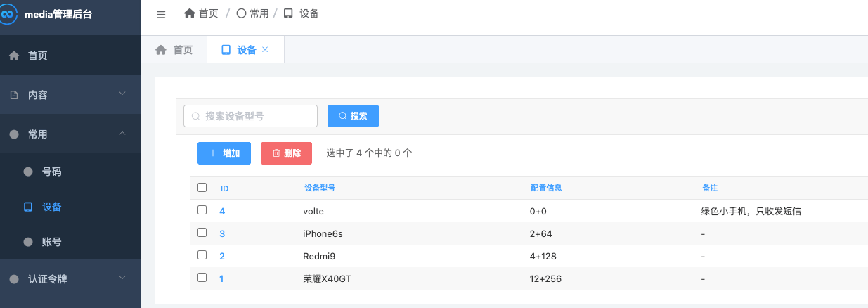Image resolution: width=868 pixels, height=308 pixels.
Task: Click the 4+128 configuration cell
Action: click(x=543, y=256)
